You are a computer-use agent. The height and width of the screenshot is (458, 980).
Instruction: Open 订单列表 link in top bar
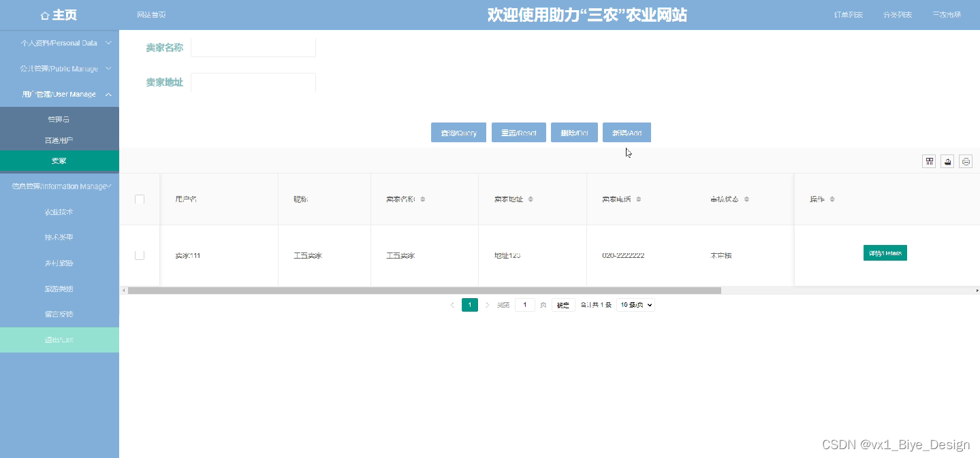click(849, 15)
